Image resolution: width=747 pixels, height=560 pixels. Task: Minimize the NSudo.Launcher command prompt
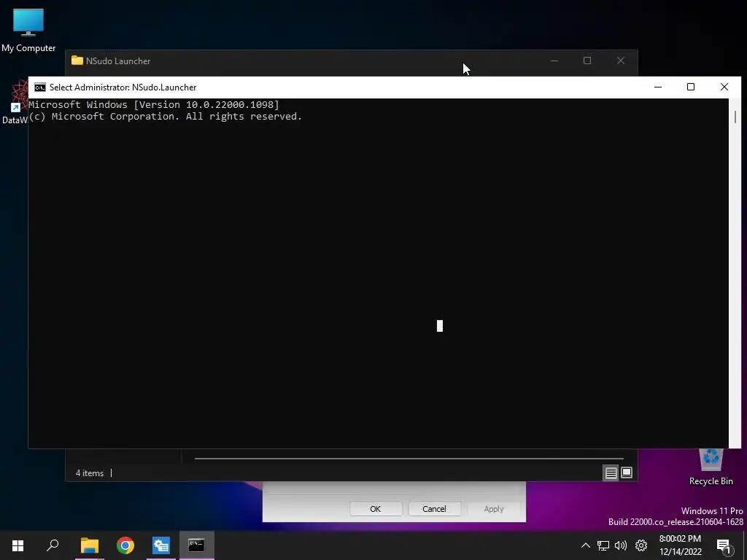click(658, 87)
